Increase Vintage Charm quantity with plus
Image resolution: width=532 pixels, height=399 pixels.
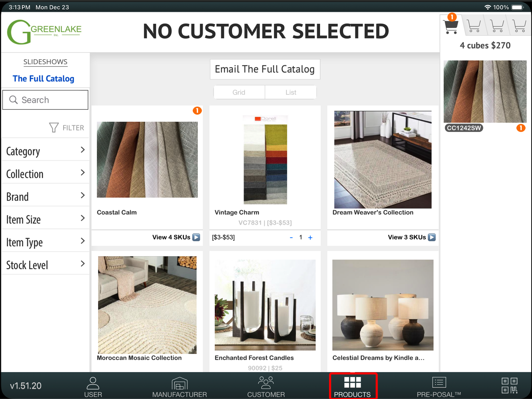(x=310, y=238)
